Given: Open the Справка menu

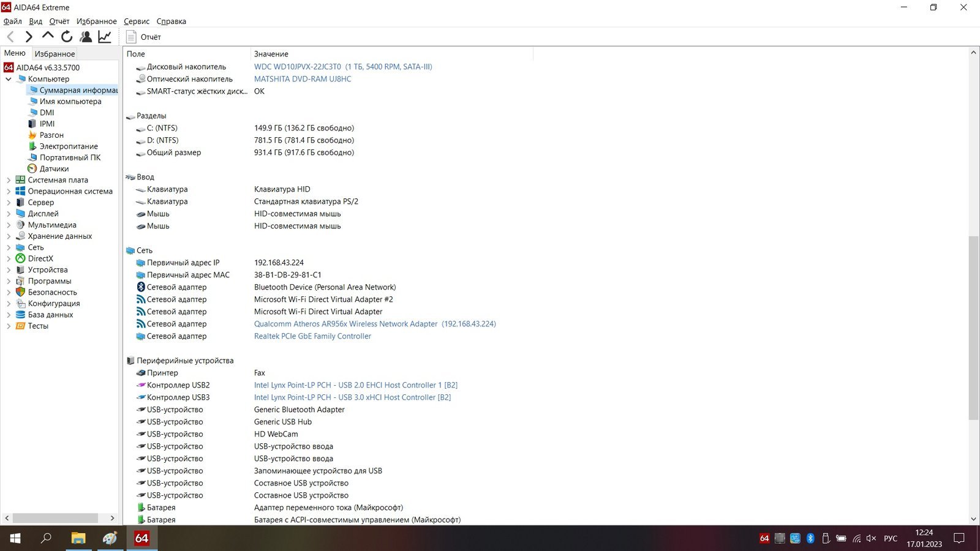Looking at the screenshot, I should [171, 21].
